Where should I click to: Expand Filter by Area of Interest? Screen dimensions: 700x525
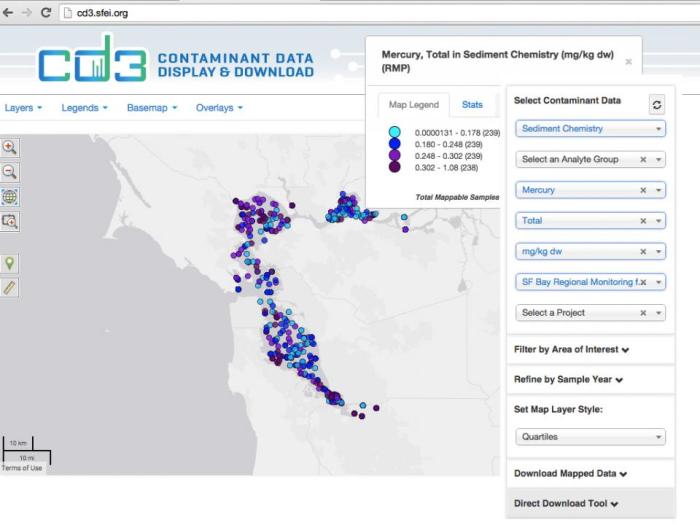[571, 350]
